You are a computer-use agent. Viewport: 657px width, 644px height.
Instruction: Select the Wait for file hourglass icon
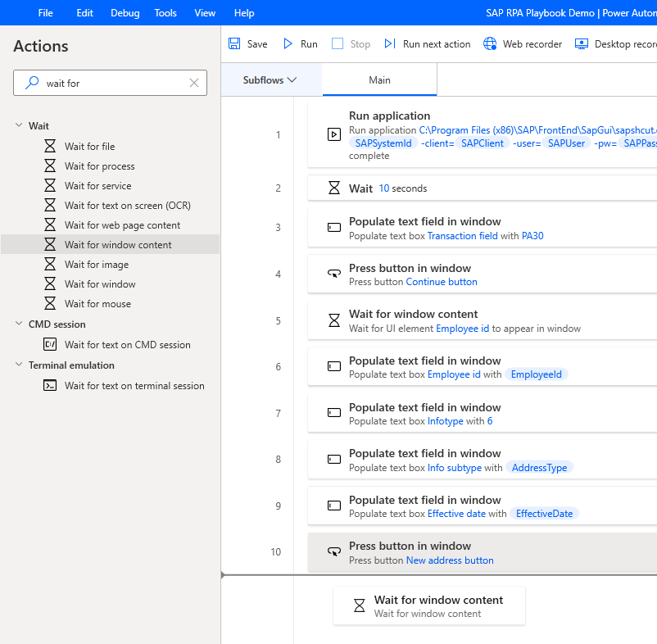click(50, 146)
